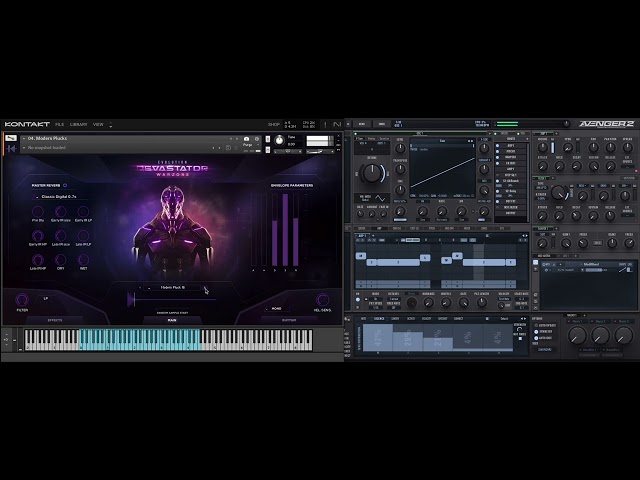Click the pan slider below Tune
Screen dimensions: 640x480
[287, 151]
